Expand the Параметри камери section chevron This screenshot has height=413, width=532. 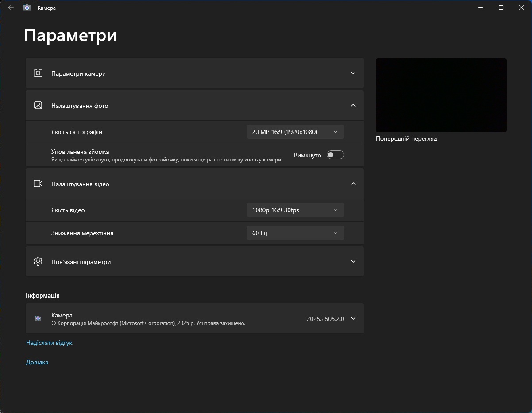(x=353, y=73)
